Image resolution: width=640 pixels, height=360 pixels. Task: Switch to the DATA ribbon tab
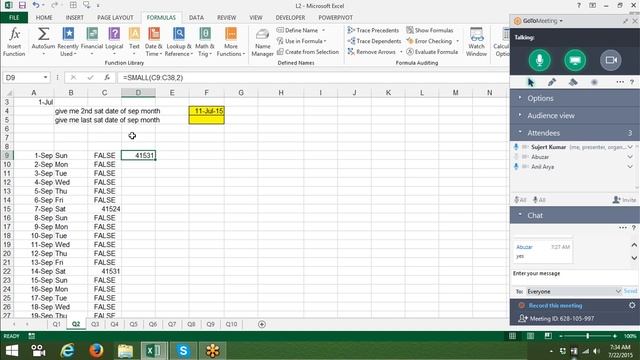click(196, 18)
